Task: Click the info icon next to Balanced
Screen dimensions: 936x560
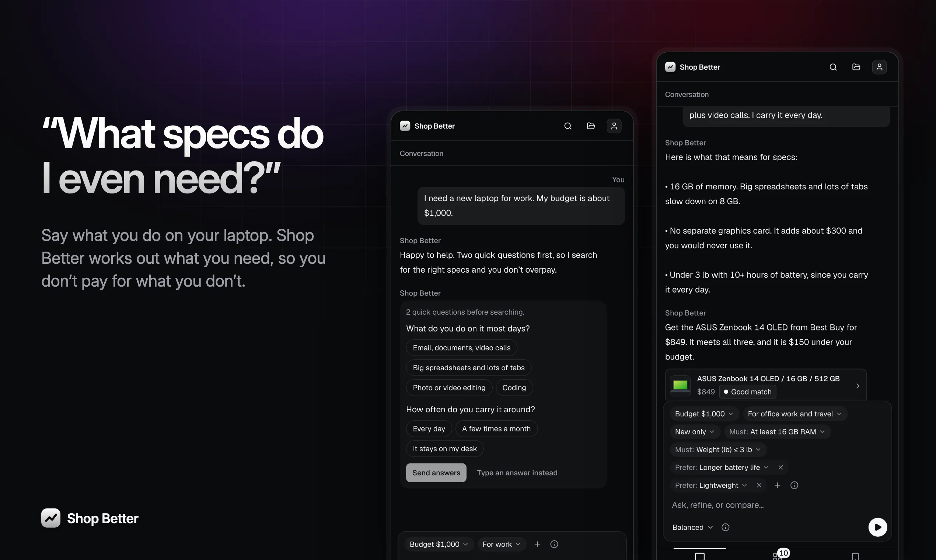Action: tap(725, 527)
